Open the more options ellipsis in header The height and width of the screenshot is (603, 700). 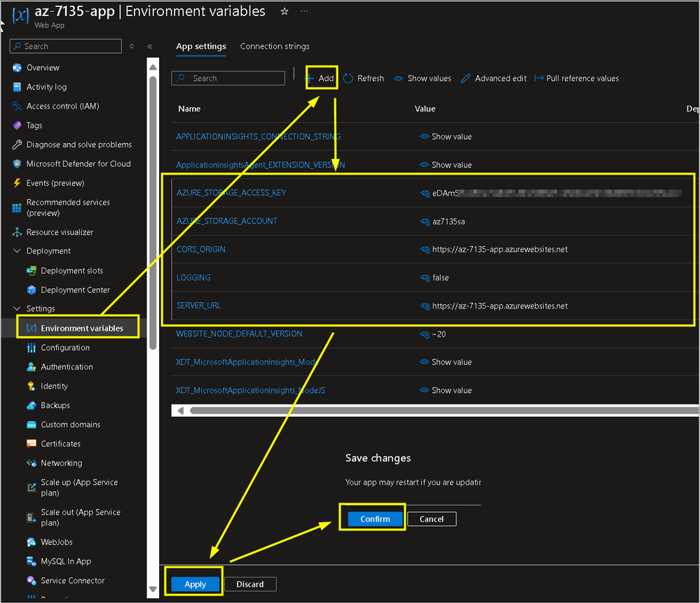click(x=304, y=11)
